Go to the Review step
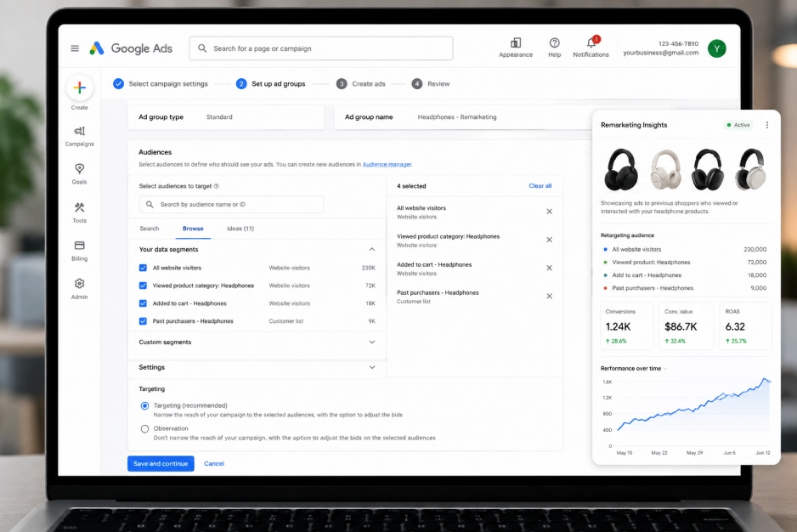Image resolution: width=797 pixels, height=532 pixels. click(x=431, y=84)
